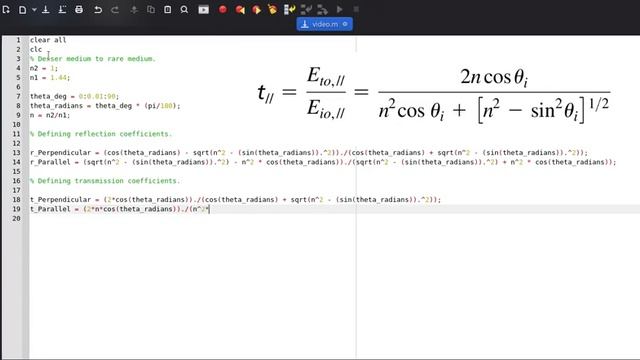Place cursor at end of t_Parallel line
The width and height of the screenshot is (640, 360).
(209, 209)
